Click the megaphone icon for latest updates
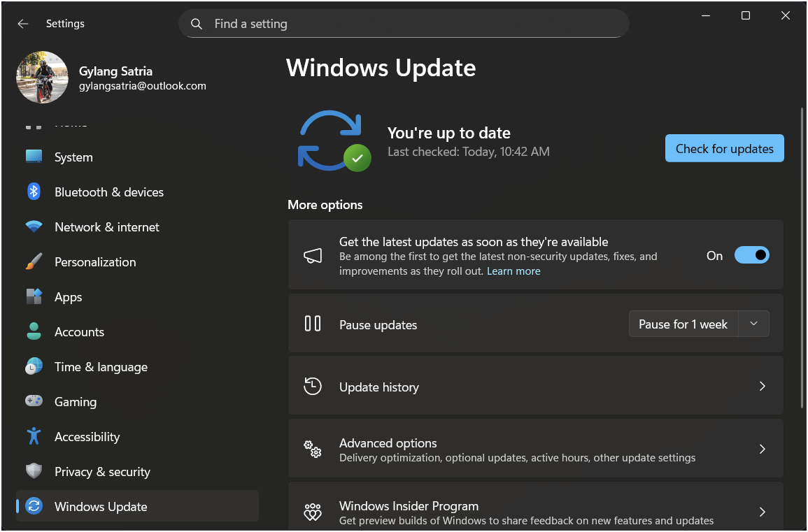 pyautogui.click(x=313, y=255)
